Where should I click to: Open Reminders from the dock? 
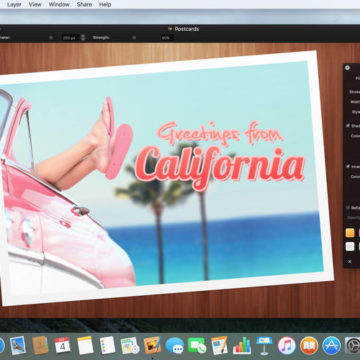(x=107, y=345)
